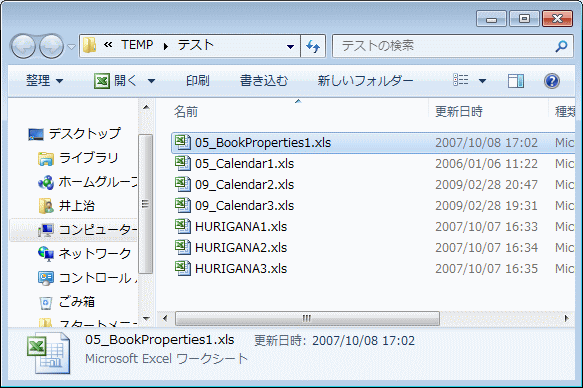Sort by the 更新日時 column header

click(x=459, y=111)
